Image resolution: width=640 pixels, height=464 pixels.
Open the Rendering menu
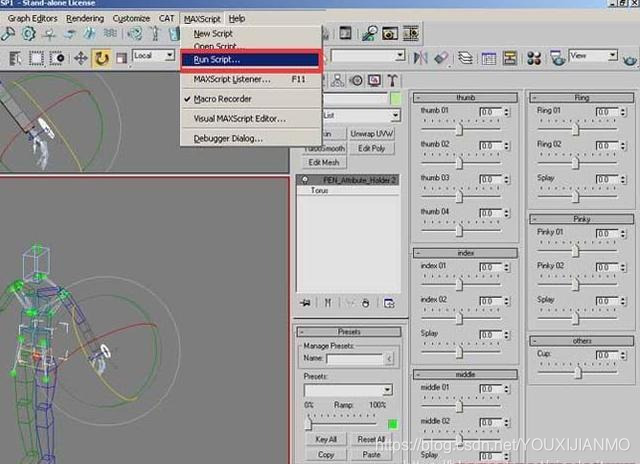coord(85,18)
